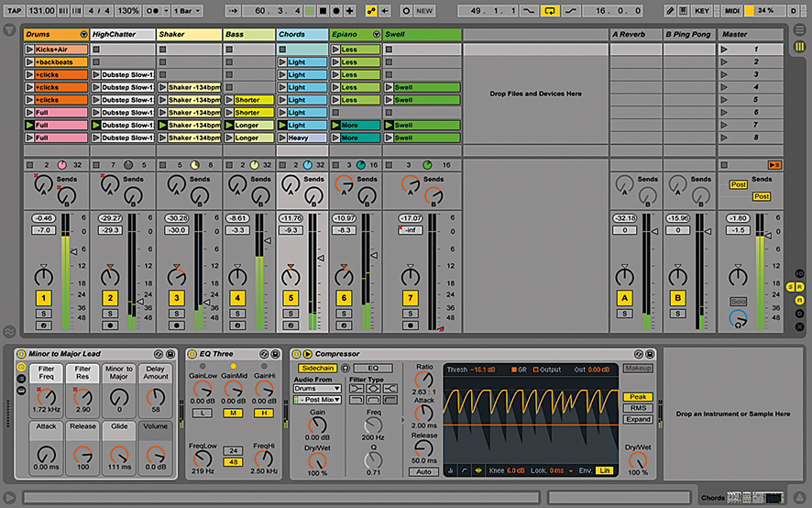Select the first sidechain Filter Type icon
This screenshot has width=812, height=508.
[x=357, y=389]
